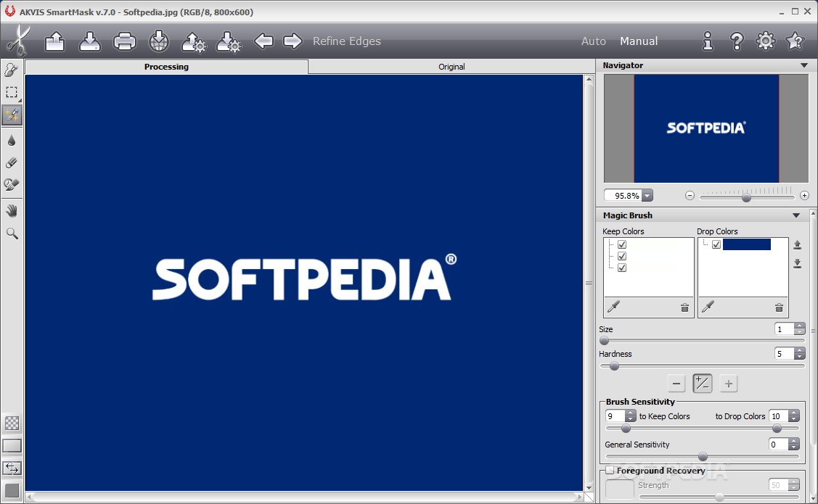The width and height of the screenshot is (818, 504).
Task: Select the Zoom magnifier tool
Action: point(12,233)
